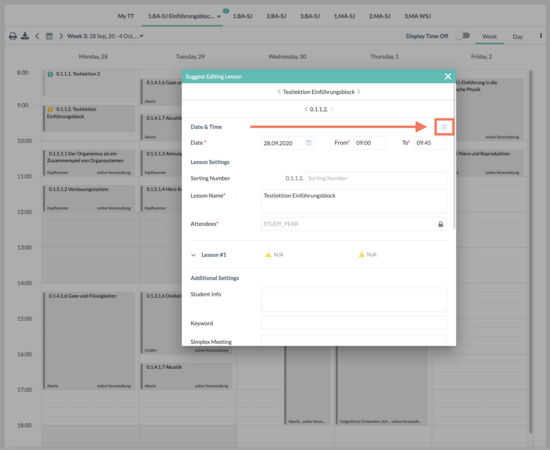Toggle Display Time Off switch
550x450 pixels.
[463, 36]
